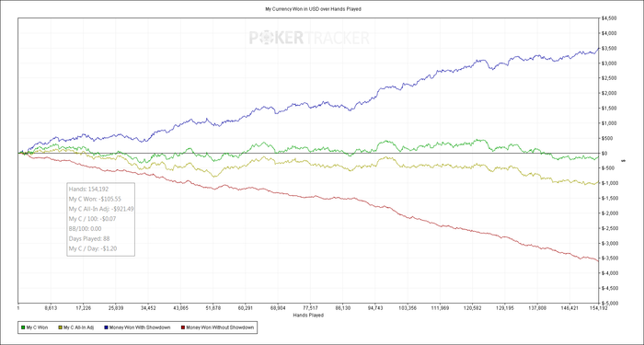
Task: Click the y-axis label '$1,500'
Action: [609, 109]
